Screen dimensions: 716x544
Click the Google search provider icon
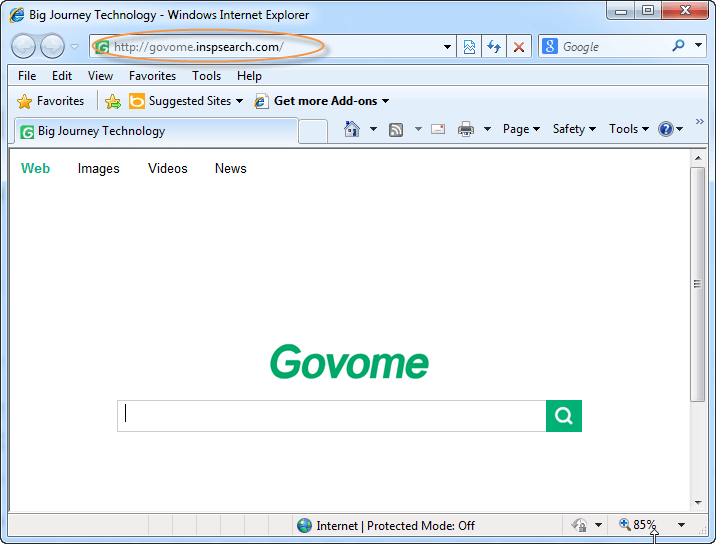point(550,46)
